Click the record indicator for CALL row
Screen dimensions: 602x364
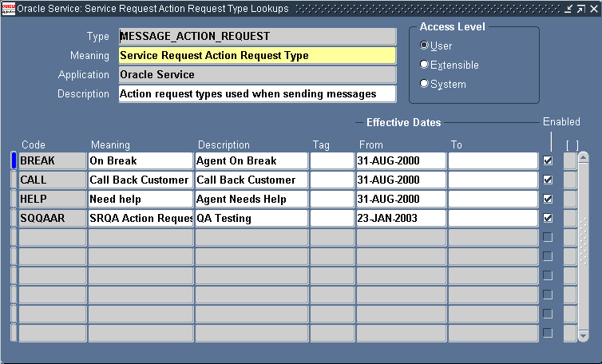(x=14, y=180)
